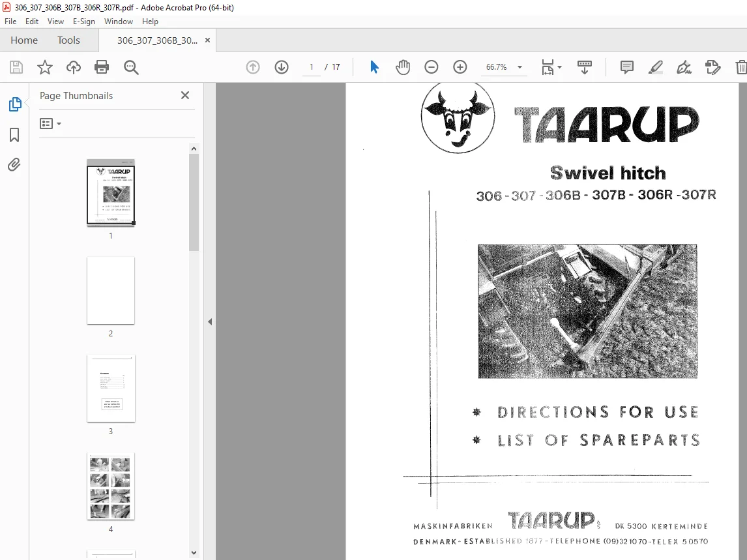Open the Attachments paperclip panel
Image resolution: width=747 pixels, height=560 pixels.
14,165
